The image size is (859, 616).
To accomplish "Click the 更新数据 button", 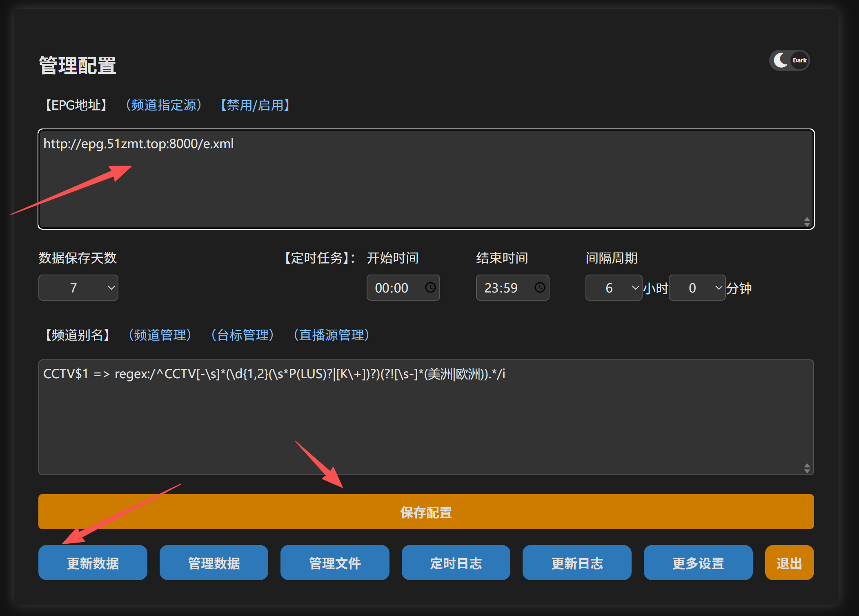I will [93, 563].
